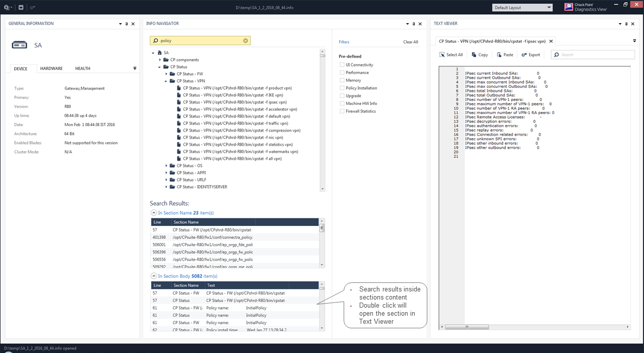Collapse the In Section Body results
This screenshot has width=644, height=353.
coord(154,276)
